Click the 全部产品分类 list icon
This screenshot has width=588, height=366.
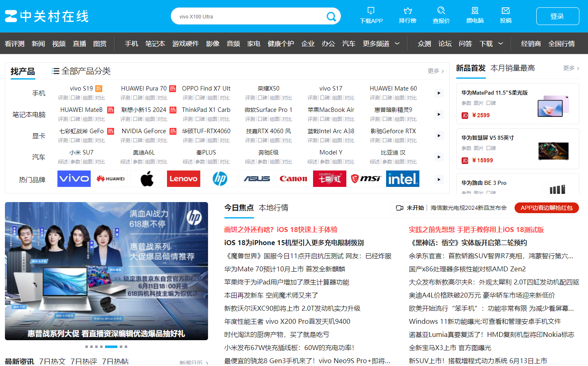56,71
